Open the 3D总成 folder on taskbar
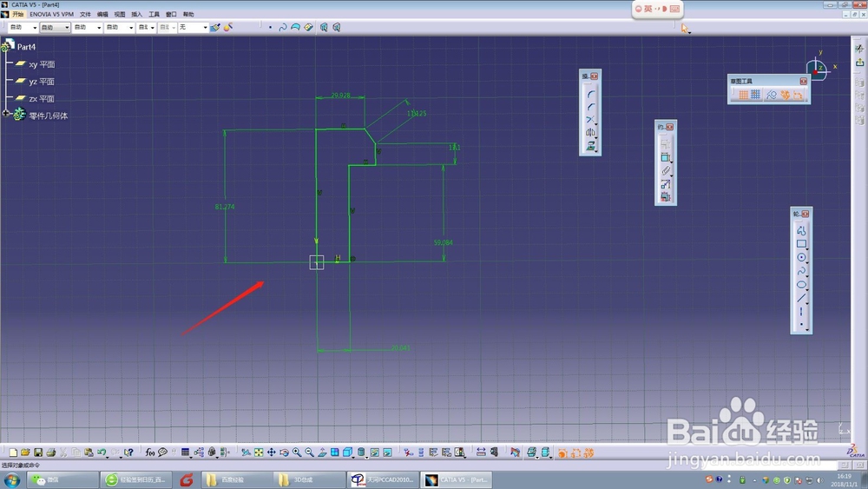This screenshot has height=489, width=868. coord(310,479)
